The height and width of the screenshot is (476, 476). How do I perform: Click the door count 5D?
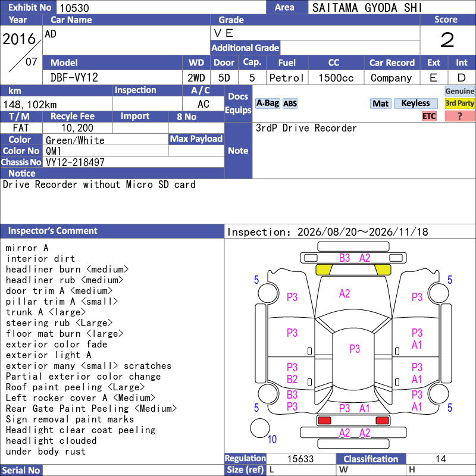tap(224, 78)
